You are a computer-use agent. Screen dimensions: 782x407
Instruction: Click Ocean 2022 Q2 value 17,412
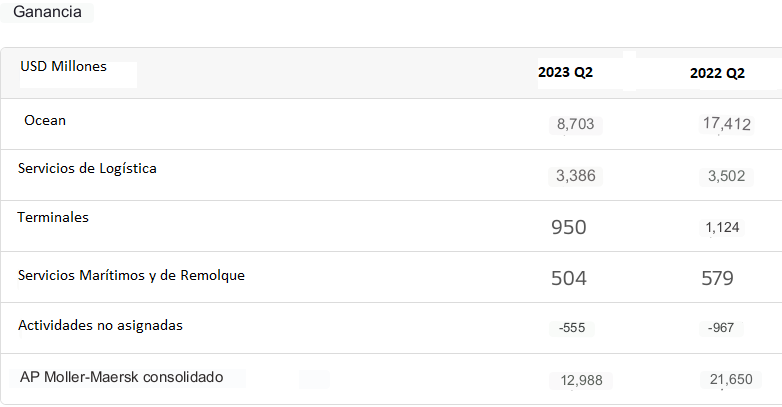(727, 124)
